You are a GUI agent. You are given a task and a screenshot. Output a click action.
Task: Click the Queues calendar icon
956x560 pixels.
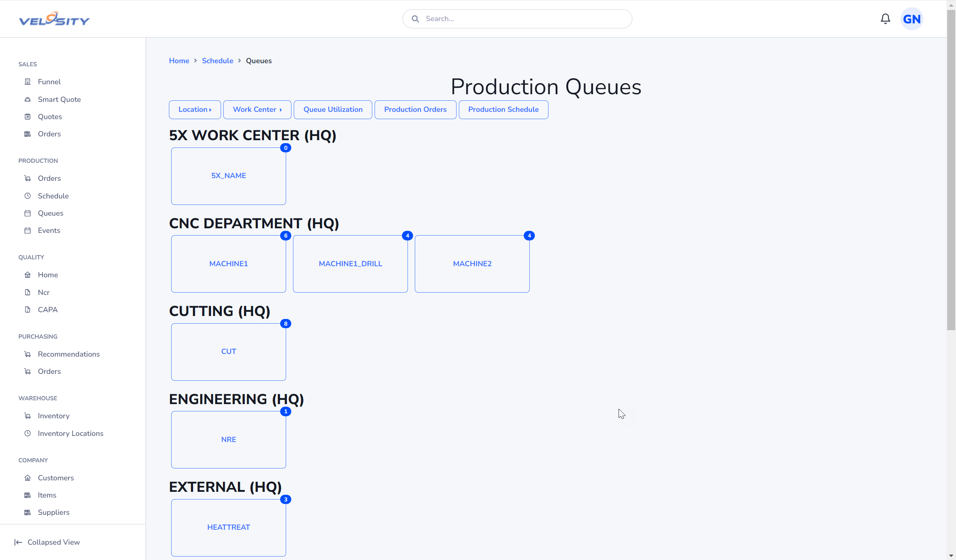(x=28, y=213)
